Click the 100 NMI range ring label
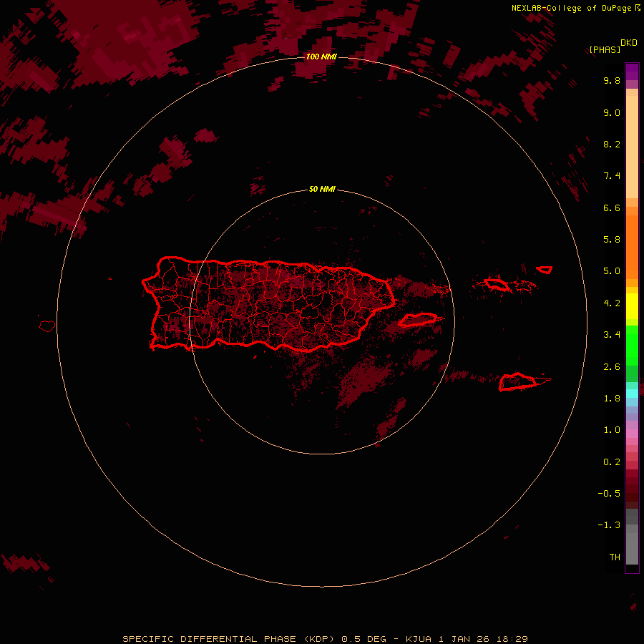This screenshot has height=644, width=644. click(321, 57)
